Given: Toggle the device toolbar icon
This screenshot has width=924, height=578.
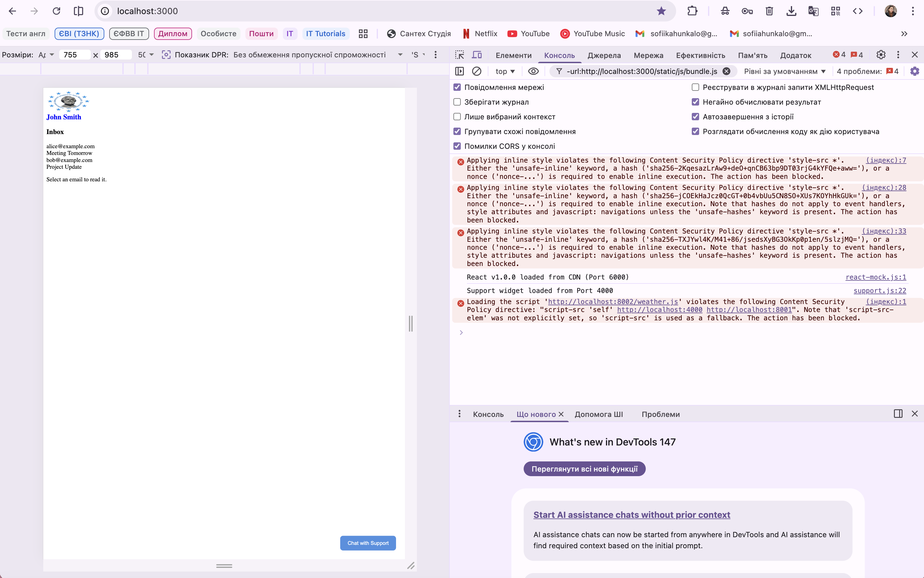Looking at the screenshot, I should tap(477, 55).
